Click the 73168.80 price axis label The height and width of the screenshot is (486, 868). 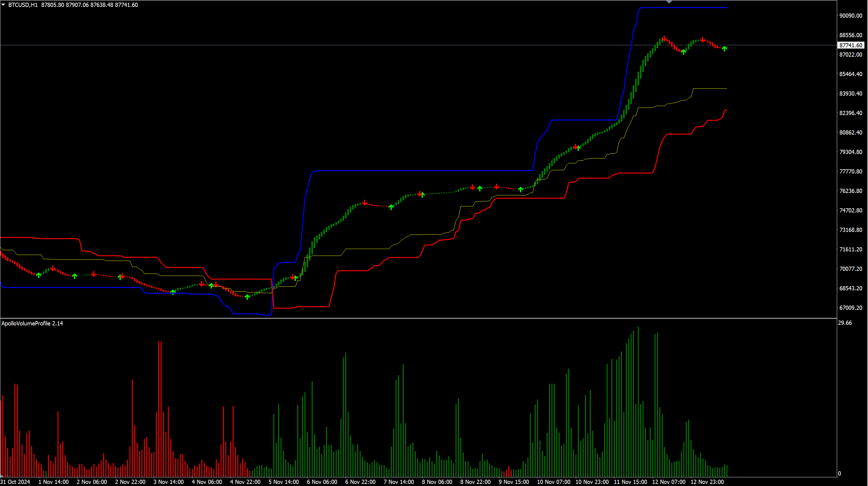[851, 230]
